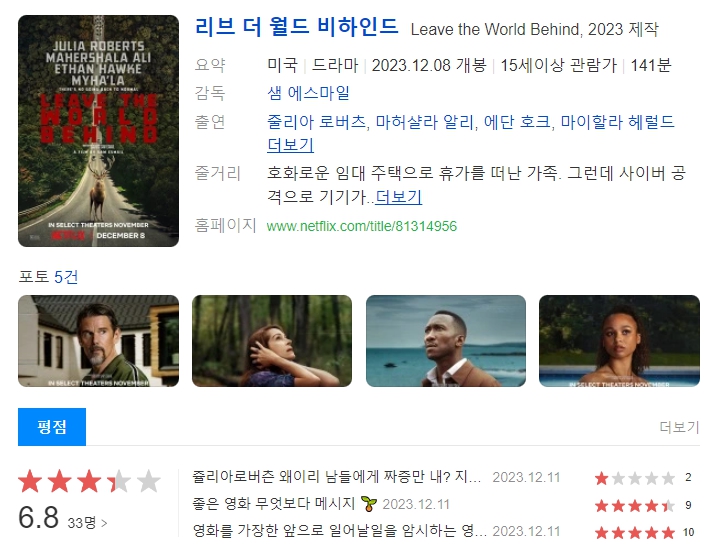Click the movie title 리브 더 월드 비하인드

297,27
